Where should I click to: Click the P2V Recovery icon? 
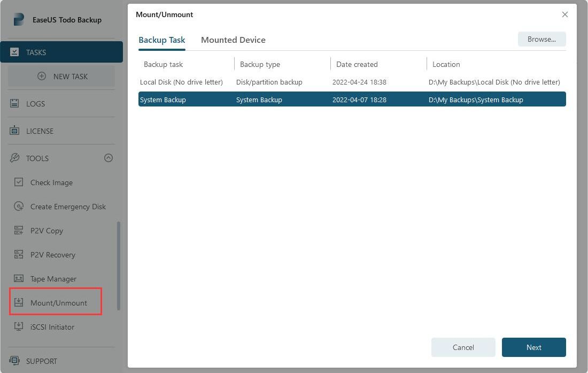19,254
